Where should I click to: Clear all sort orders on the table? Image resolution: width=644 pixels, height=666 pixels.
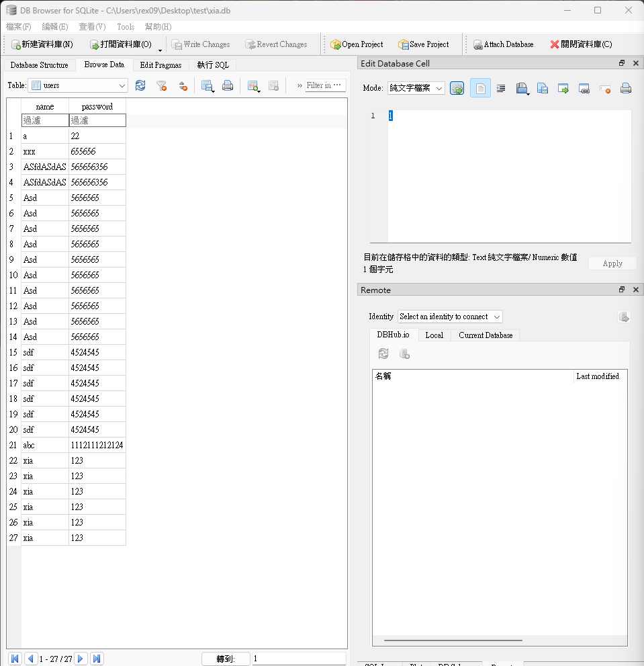coord(182,85)
